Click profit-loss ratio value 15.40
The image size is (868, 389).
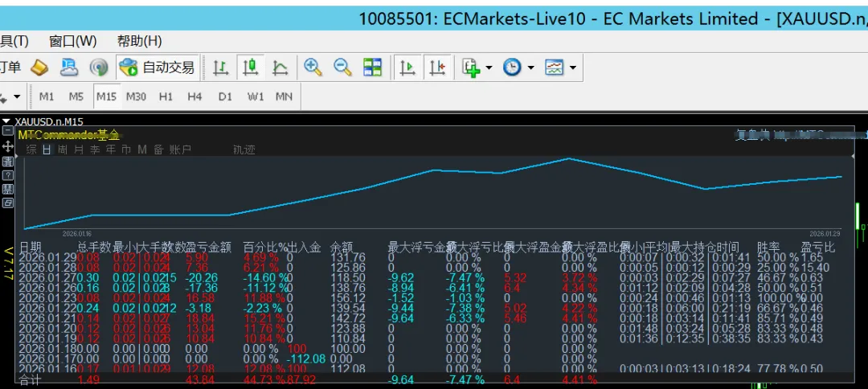(814, 268)
